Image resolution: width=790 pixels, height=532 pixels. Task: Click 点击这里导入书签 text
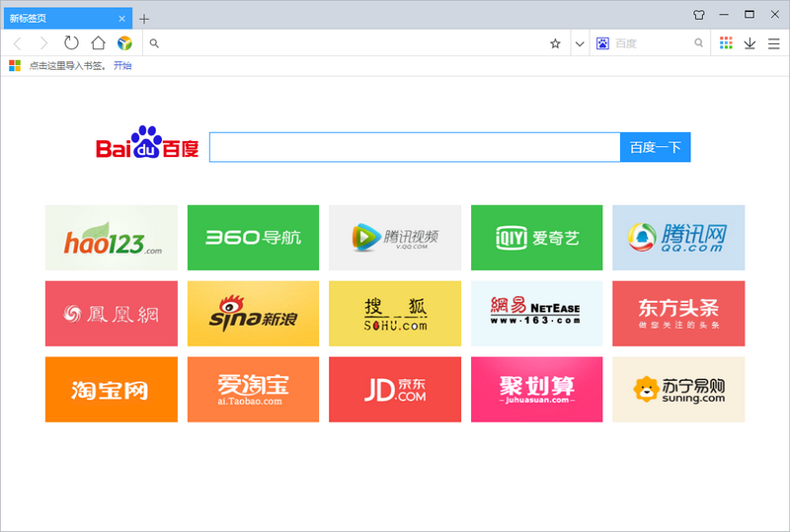(66, 65)
